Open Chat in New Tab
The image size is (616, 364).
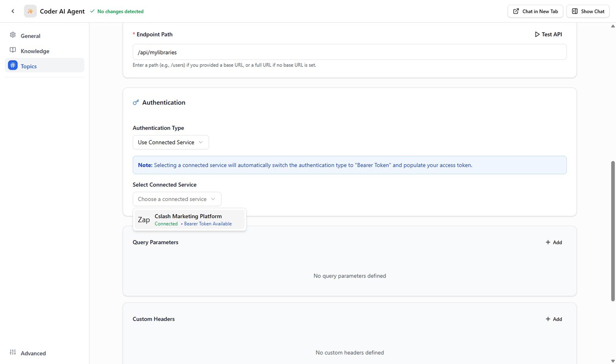[x=535, y=11]
